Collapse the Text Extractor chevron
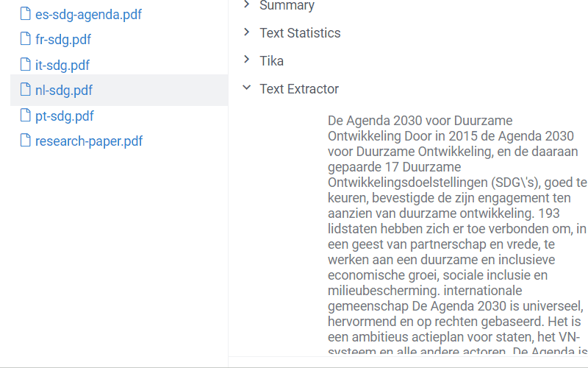 (246, 88)
